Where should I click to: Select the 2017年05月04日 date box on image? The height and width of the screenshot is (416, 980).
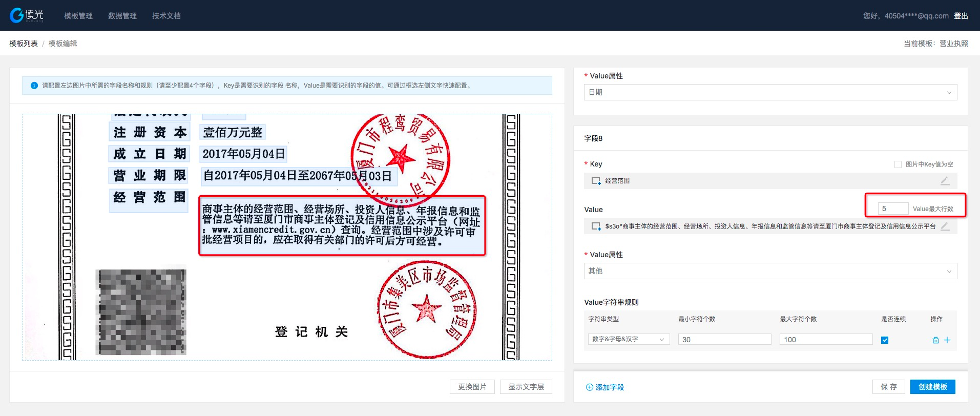click(x=244, y=154)
